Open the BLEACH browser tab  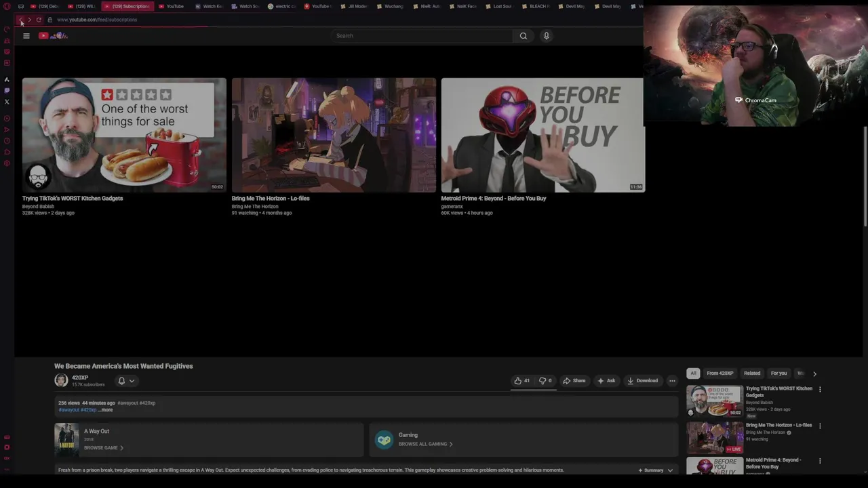[x=535, y=6]
